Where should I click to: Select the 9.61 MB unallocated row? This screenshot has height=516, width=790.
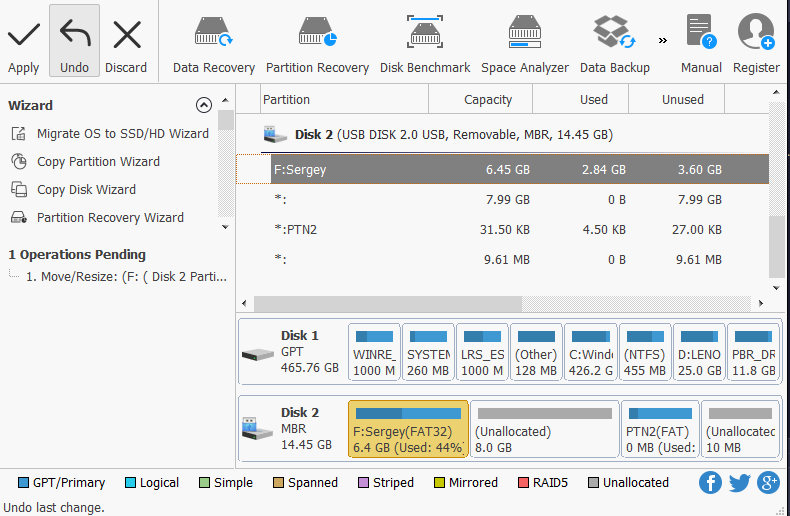[502, 260]
